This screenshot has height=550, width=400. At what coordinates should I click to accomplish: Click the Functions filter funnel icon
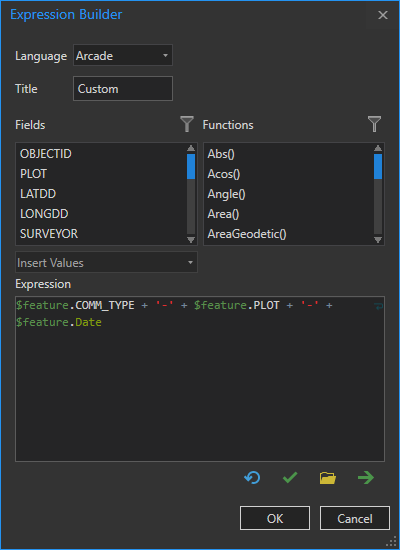374,124
